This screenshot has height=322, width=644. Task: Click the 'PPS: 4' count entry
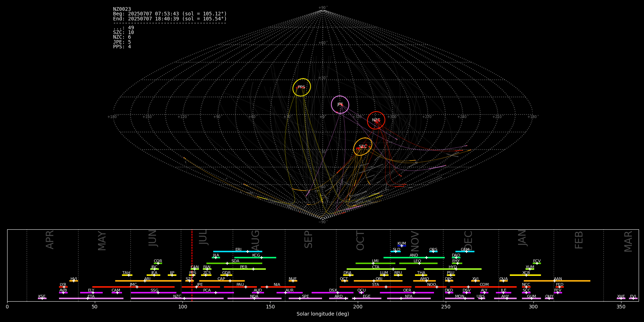point(122,47)
